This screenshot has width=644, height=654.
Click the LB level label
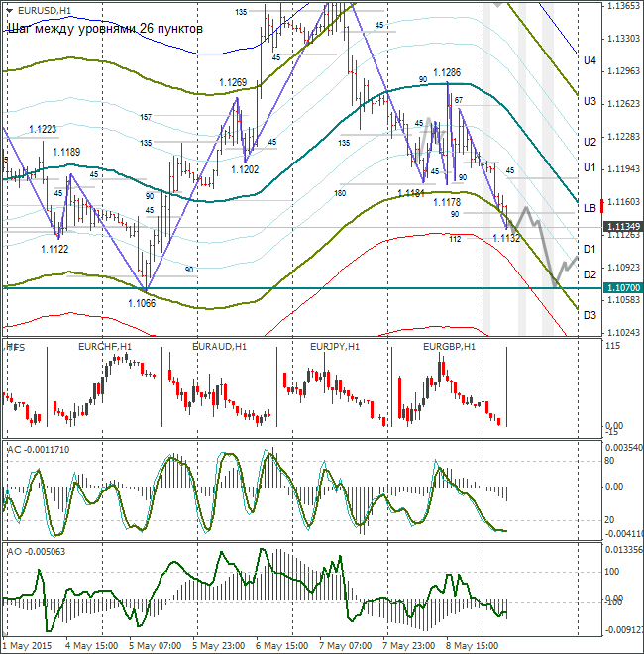coord(590,208)
